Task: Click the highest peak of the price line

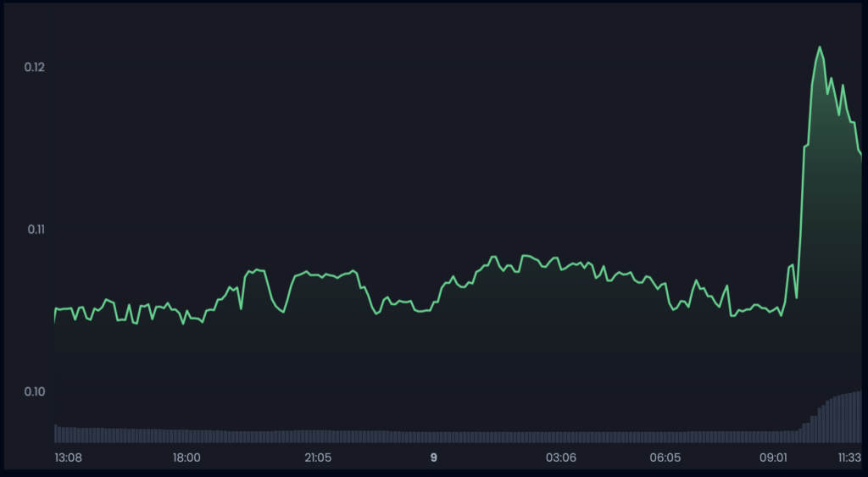Action: tap(820, 47)
